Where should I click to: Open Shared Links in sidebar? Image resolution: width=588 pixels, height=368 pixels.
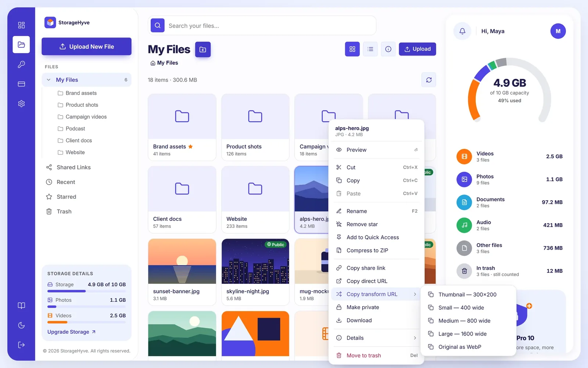tap(86, 167)
